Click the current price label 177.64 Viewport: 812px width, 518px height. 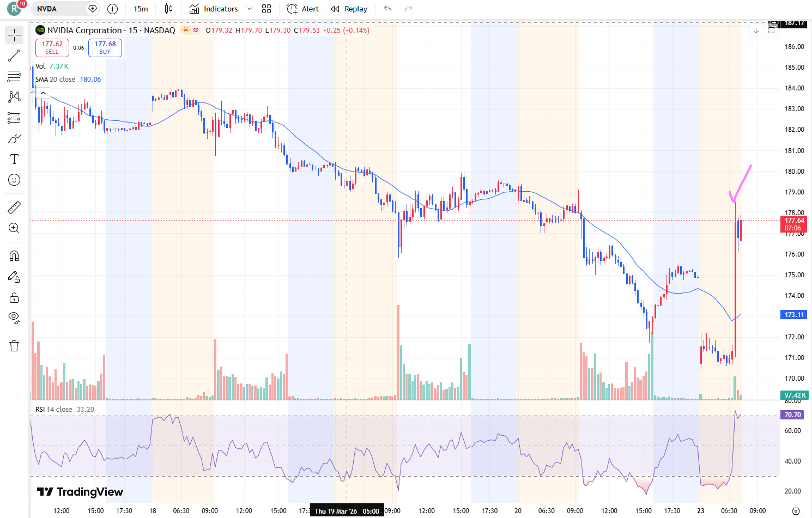click(x=794, y=224)
